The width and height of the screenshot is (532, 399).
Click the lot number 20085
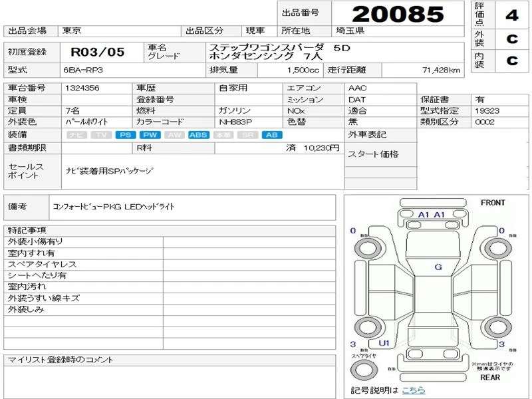tap(397, 13)
